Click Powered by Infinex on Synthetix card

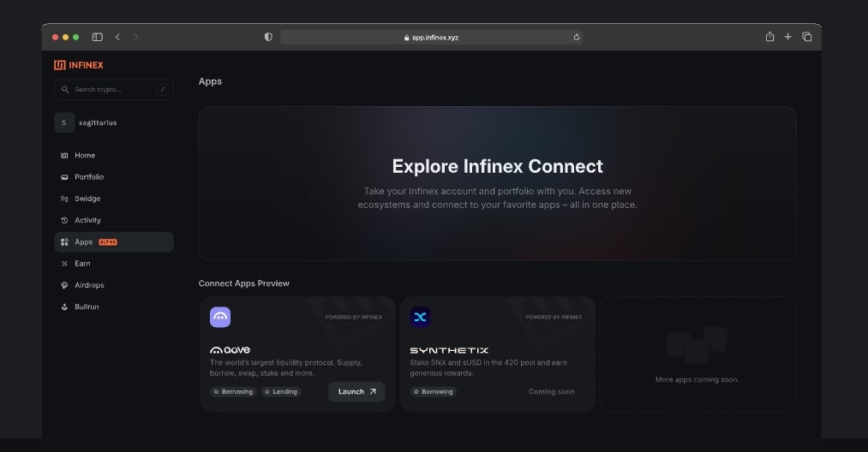pos(554,317)
